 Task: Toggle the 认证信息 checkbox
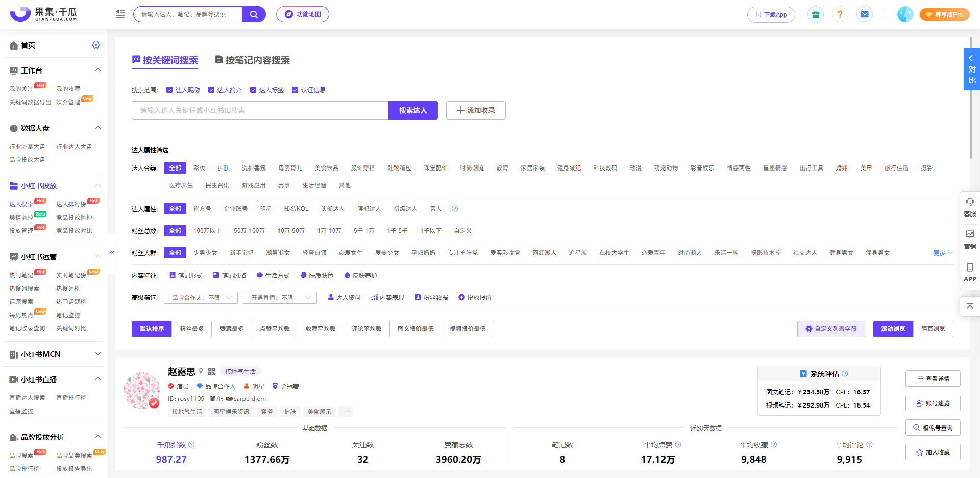[x=295, y=90]
